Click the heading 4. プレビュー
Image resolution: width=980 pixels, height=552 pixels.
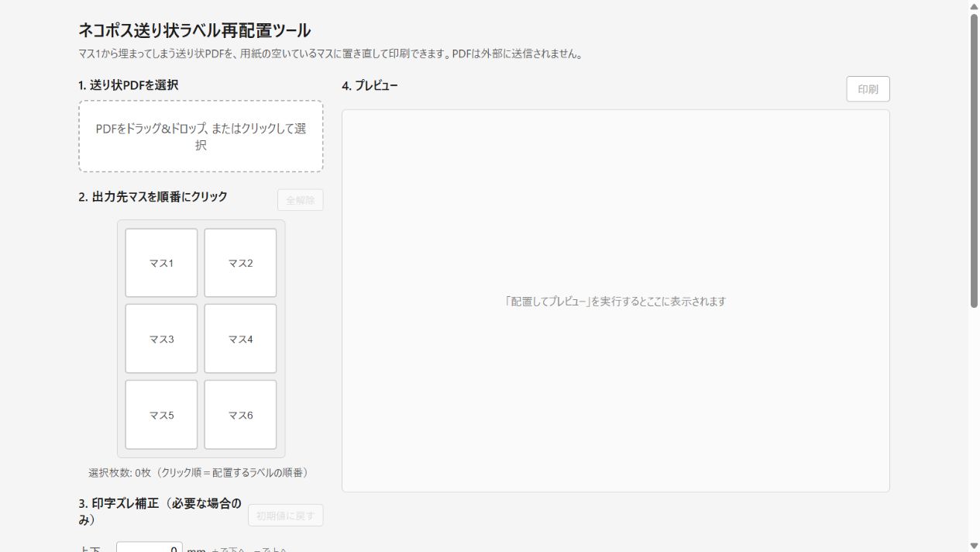[x=370, y=85]
